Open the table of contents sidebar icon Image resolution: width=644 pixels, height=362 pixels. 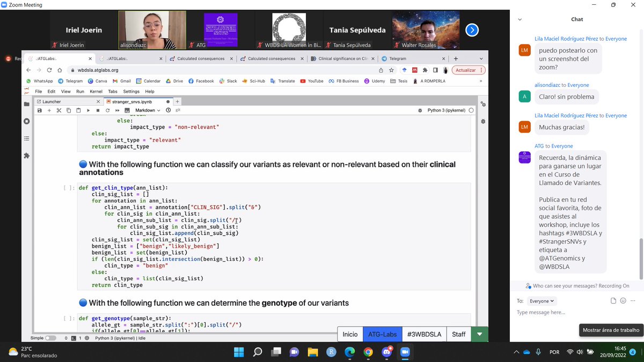pyautogui.click(x=27, y=138)
